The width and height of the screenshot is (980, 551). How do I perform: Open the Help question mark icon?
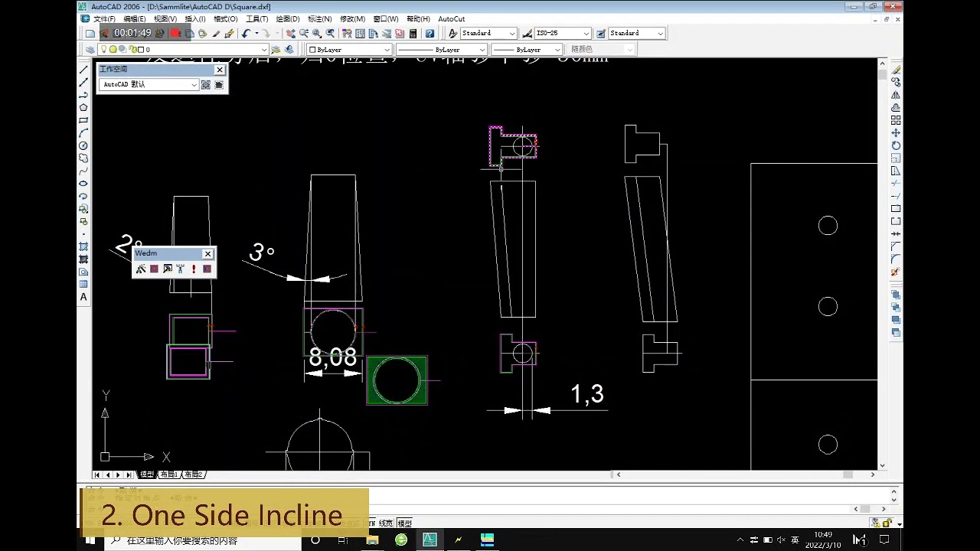pos(430,34)
